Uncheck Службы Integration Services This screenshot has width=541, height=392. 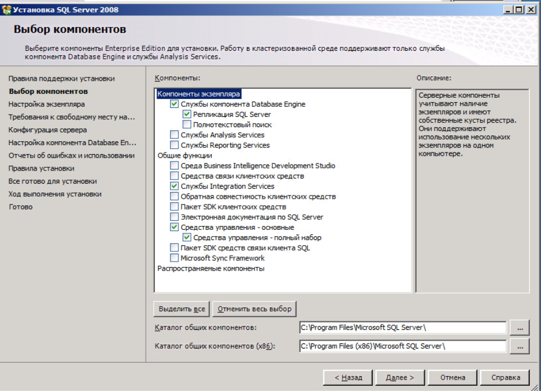pos(174,186)
